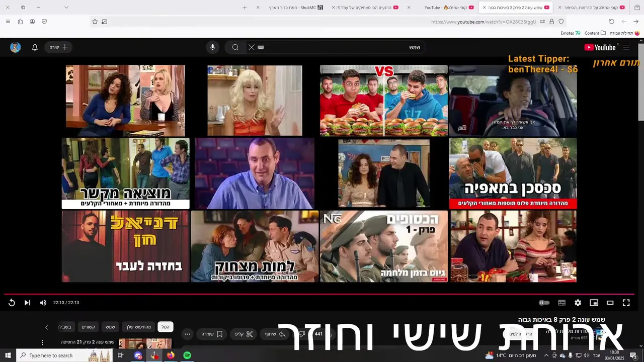
Task: Toggle theater mode view
Action: pos(610,303)
